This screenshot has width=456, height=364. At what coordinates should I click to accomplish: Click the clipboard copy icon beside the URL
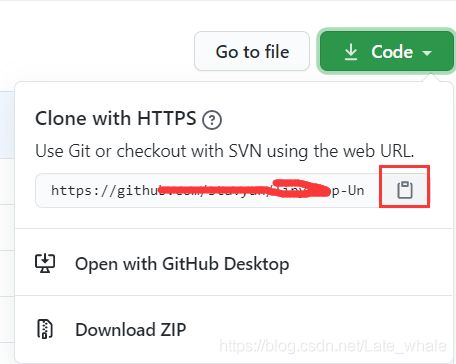point(405,190)
